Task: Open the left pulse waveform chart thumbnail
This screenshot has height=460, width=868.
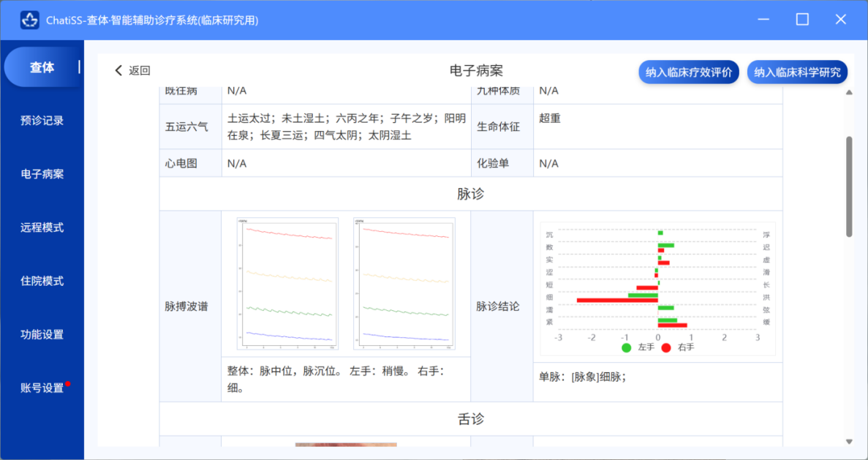Action: [287, 284]
